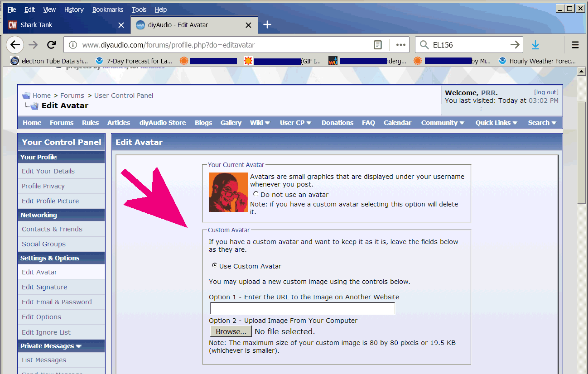Click the folder icon beside the Edit Avatar heading
588x374 pixels.
tap(34, 106)
